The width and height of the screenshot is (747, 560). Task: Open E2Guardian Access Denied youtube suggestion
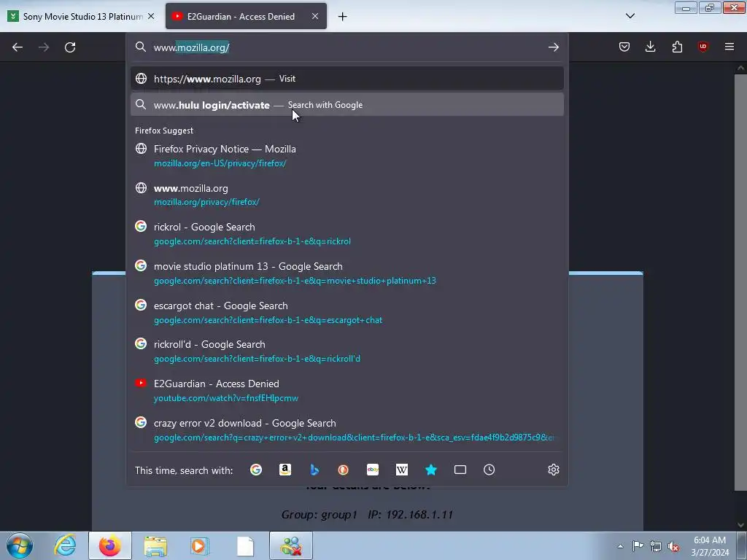(347, 391)
